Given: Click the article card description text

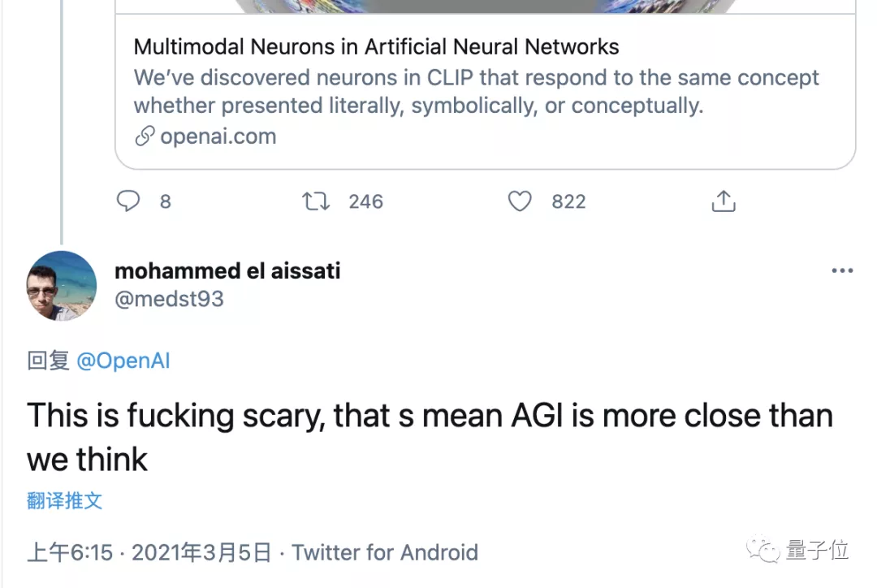Looking at the screenshot, I should coord(476,92).
